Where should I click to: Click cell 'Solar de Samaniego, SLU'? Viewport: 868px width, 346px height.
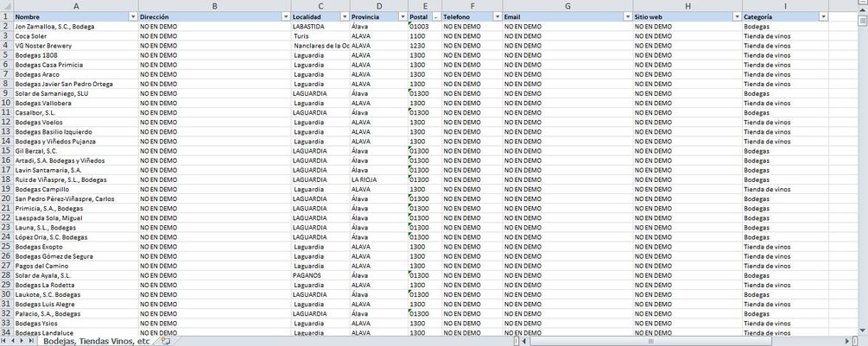click(x=76, y=93)
